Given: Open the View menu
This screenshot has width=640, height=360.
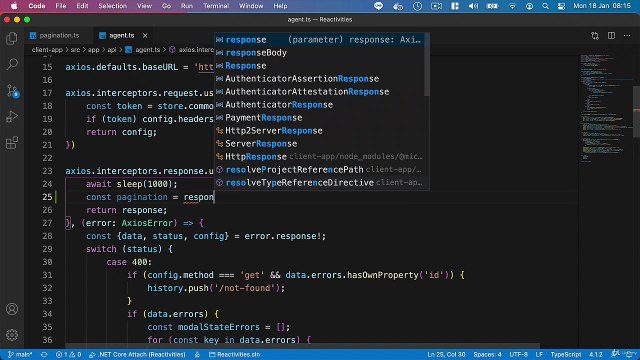Looking at the screenshot, I should click(144, 6).
